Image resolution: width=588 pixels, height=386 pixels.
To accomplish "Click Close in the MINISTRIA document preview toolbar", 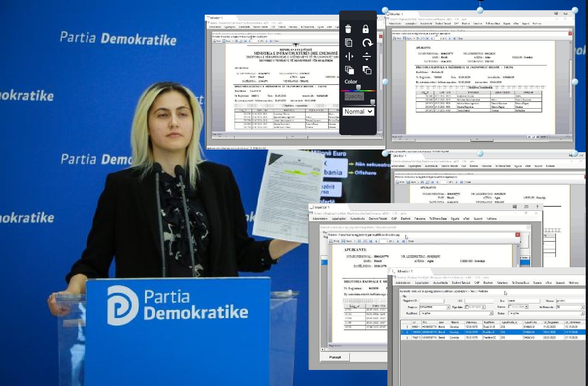I will pyautogui.click(x=277, y=41).
